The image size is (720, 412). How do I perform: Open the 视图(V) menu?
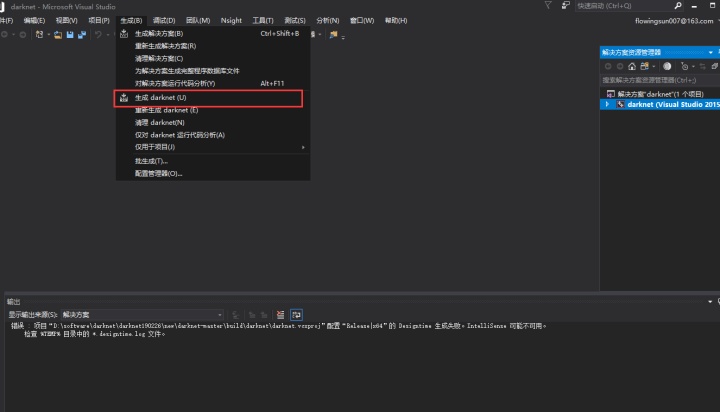67,20
